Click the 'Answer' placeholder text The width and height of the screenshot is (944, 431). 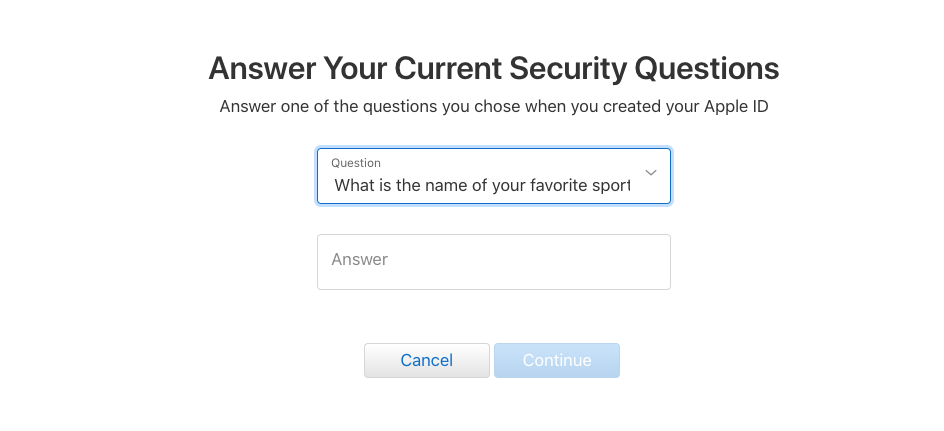[359, 260]
